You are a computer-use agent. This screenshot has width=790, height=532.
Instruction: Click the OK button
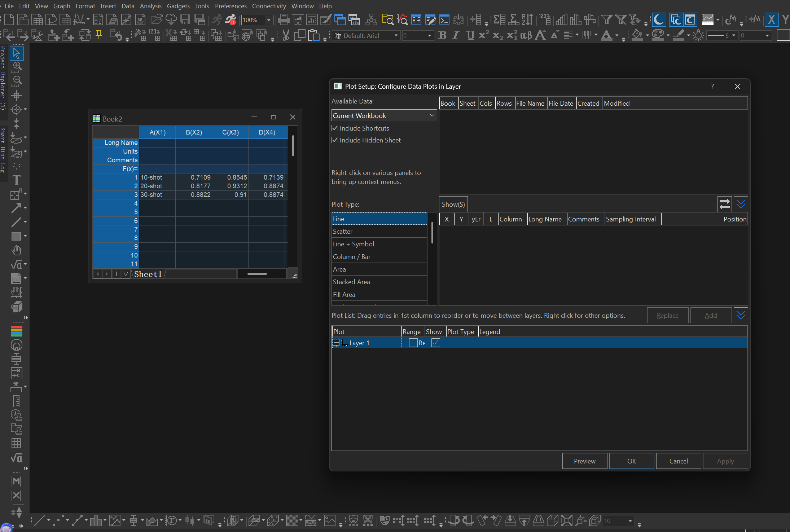pyautogui.click(x=631, y=461)
